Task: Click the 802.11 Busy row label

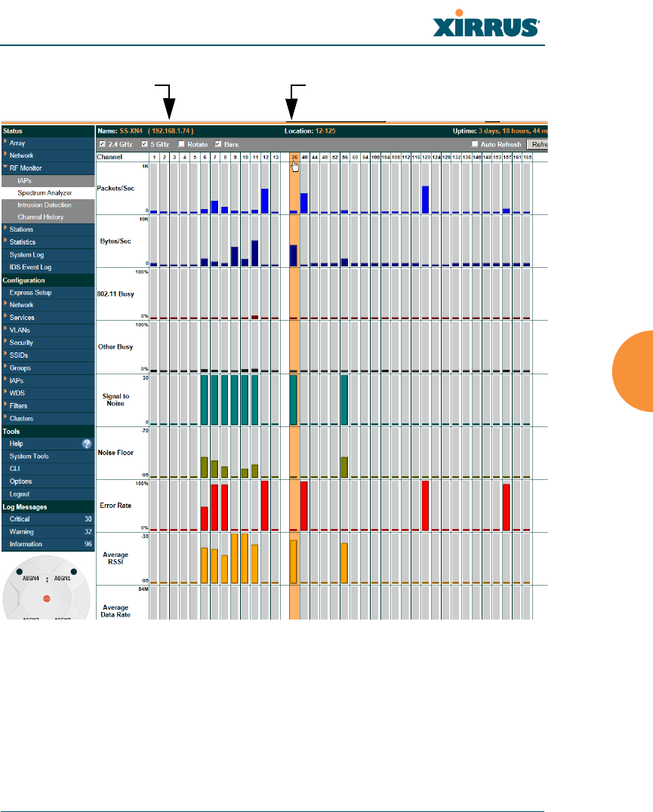Action: (116, 294)
